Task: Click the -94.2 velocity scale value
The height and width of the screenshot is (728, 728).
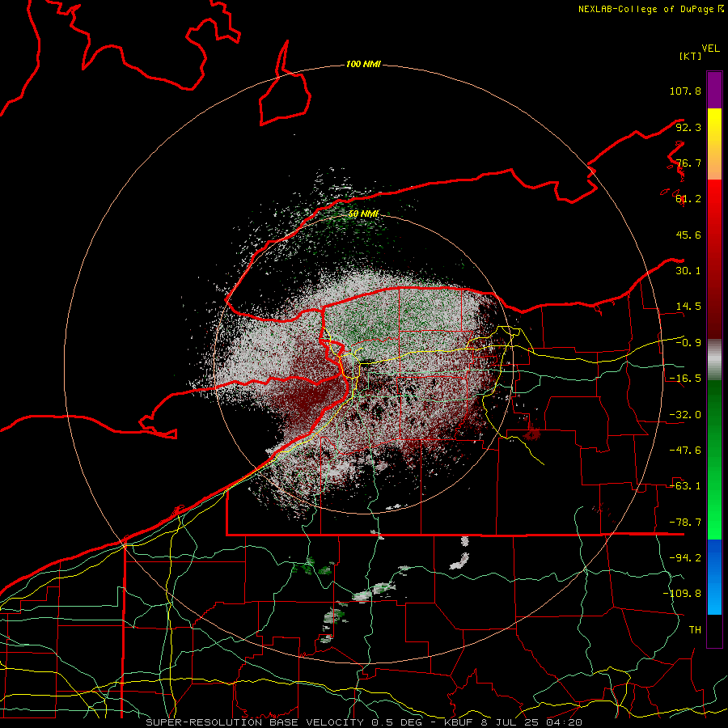Action: click(x=685, y=558)
